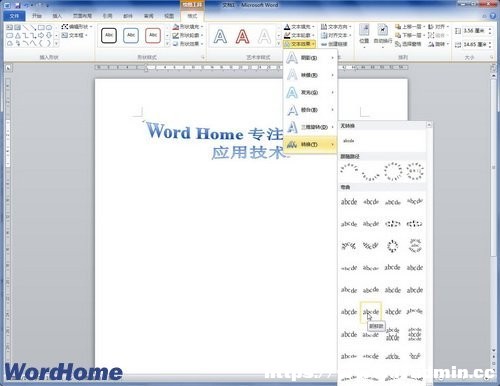This screenshot has height=386, width=500.
Task: Click the document vertical scrollbar down arrow
Action: (x=494, y=350)
